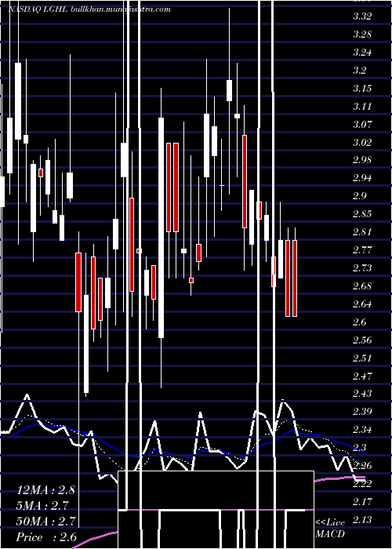Click the 3.24 price axis label

[x=362, y=53]
